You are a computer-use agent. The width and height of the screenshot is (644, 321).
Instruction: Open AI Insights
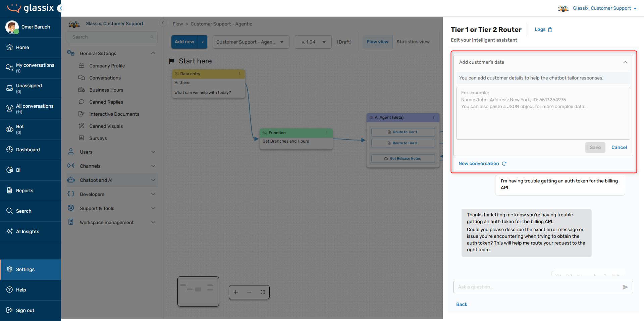[x=31, y=231]
